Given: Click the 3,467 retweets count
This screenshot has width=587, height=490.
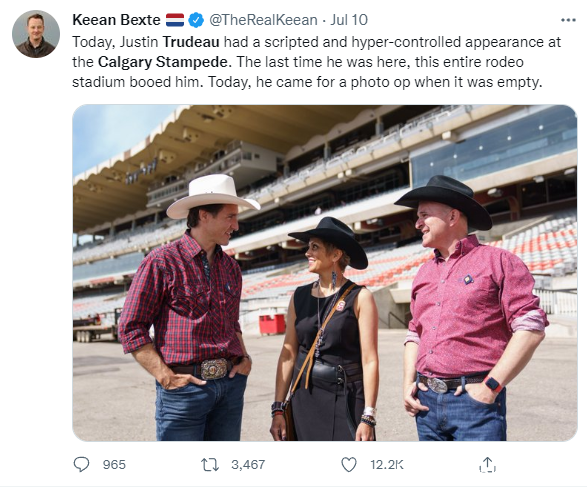Looking at the screenshot, I should 248,465.
